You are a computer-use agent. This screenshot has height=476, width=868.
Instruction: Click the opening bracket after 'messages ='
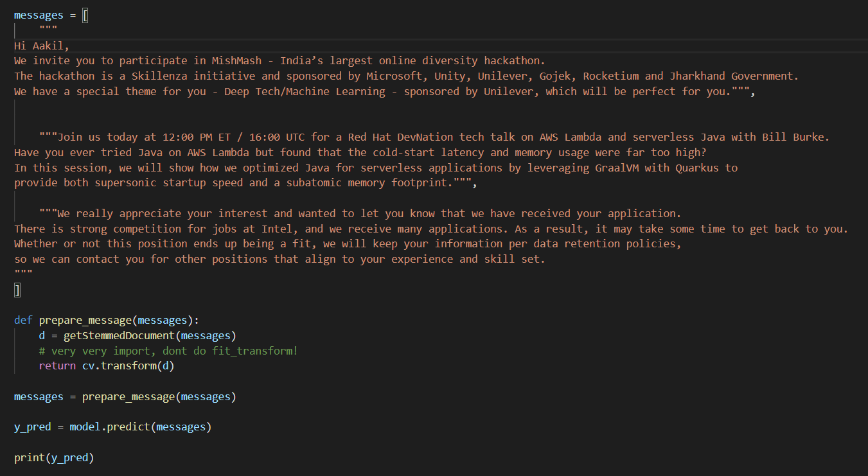pos(85,15)
